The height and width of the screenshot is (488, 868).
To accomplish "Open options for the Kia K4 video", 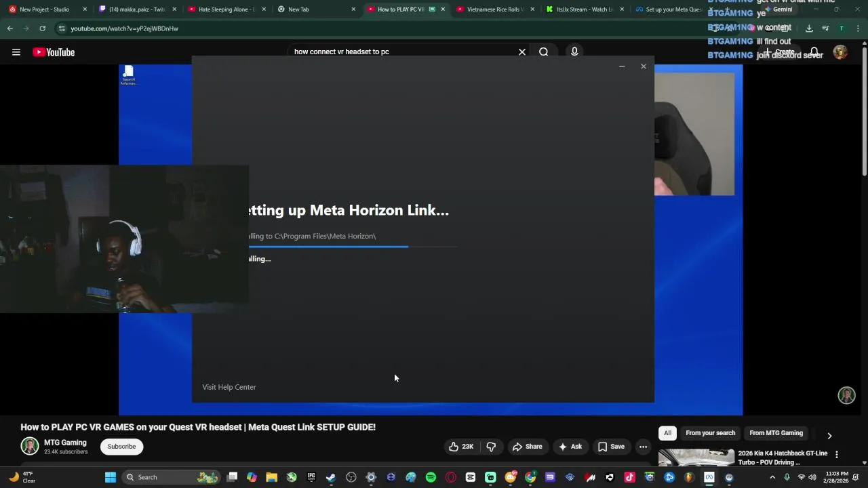I will [836, 455].
